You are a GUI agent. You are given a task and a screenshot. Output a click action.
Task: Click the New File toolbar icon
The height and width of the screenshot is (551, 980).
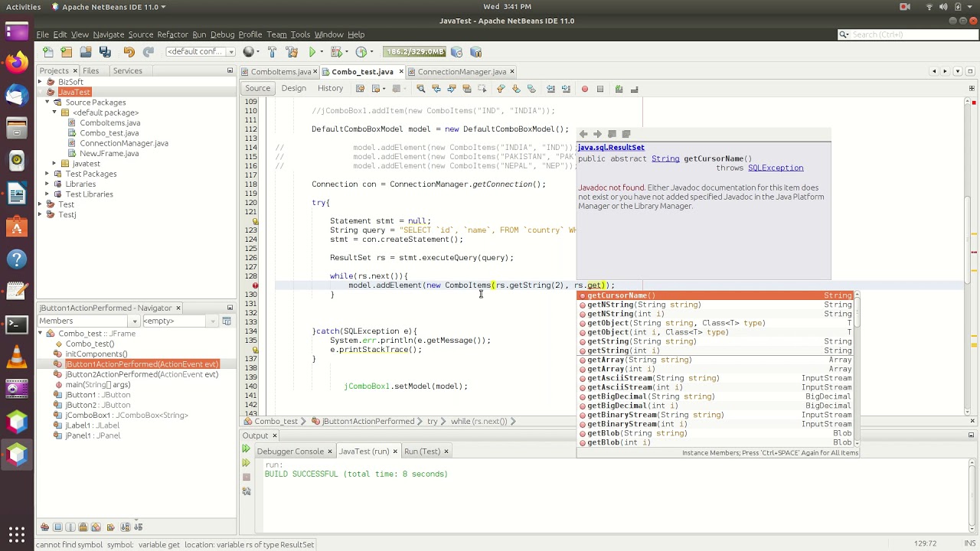pos(47,52)
